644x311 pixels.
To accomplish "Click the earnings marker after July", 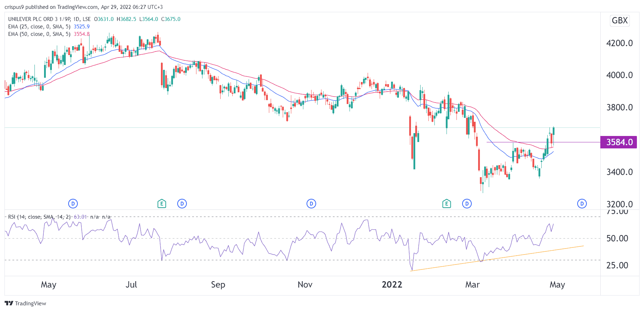I will [x=162, y=204].
